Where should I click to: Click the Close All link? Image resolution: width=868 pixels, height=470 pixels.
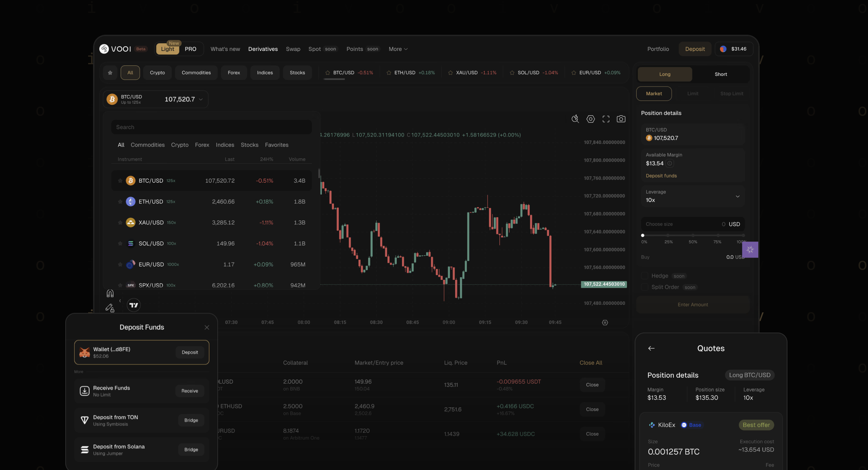click(591, 363)
